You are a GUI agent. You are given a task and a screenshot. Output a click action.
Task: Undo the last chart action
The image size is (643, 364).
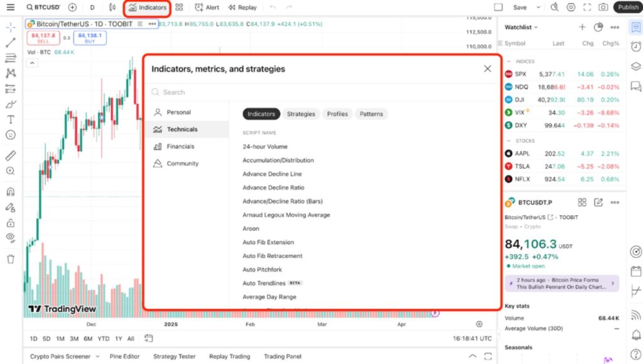click(273, 8)
